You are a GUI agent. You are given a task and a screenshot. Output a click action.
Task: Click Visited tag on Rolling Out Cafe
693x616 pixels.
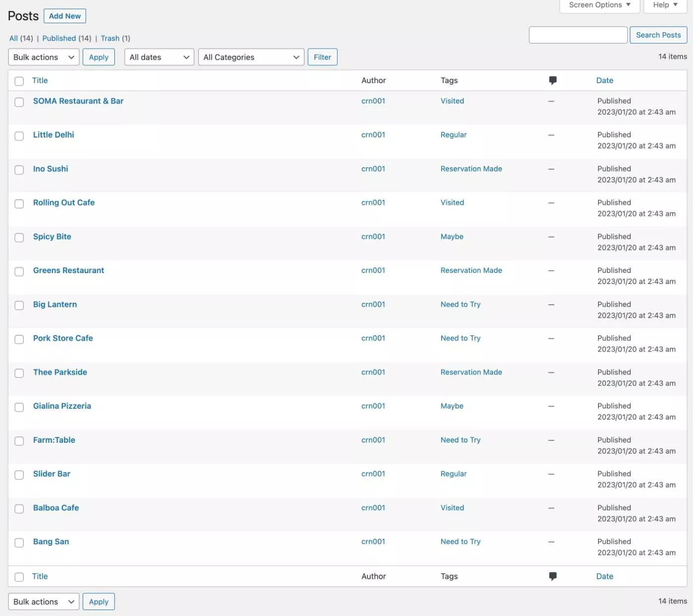[x=452, y=203]
